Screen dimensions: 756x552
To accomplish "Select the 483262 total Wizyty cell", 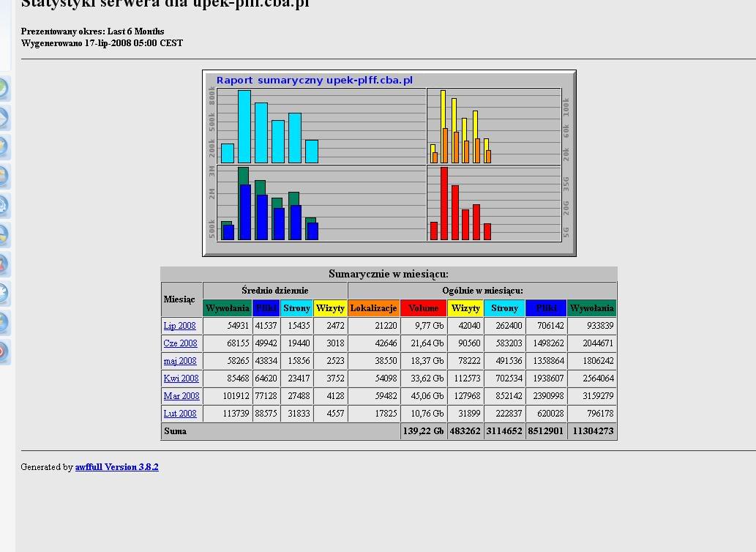I will tap(465, 431).
